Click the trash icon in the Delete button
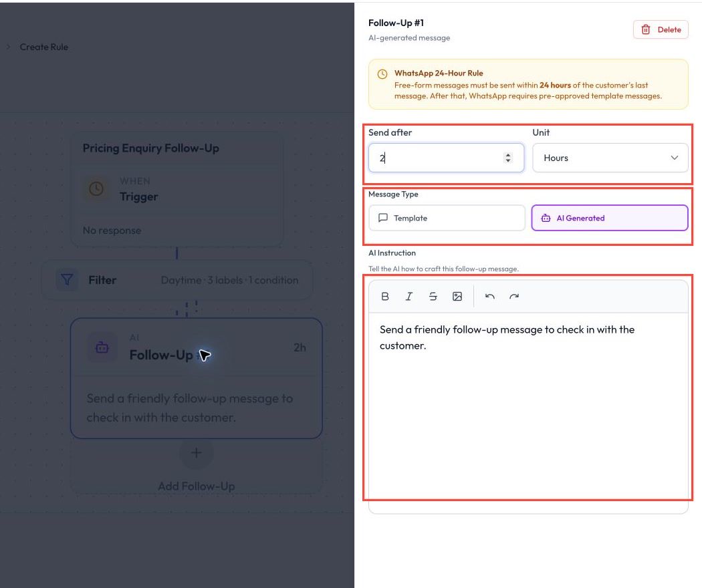This screenshot has height=588, width=702. [x=646, y=29]
